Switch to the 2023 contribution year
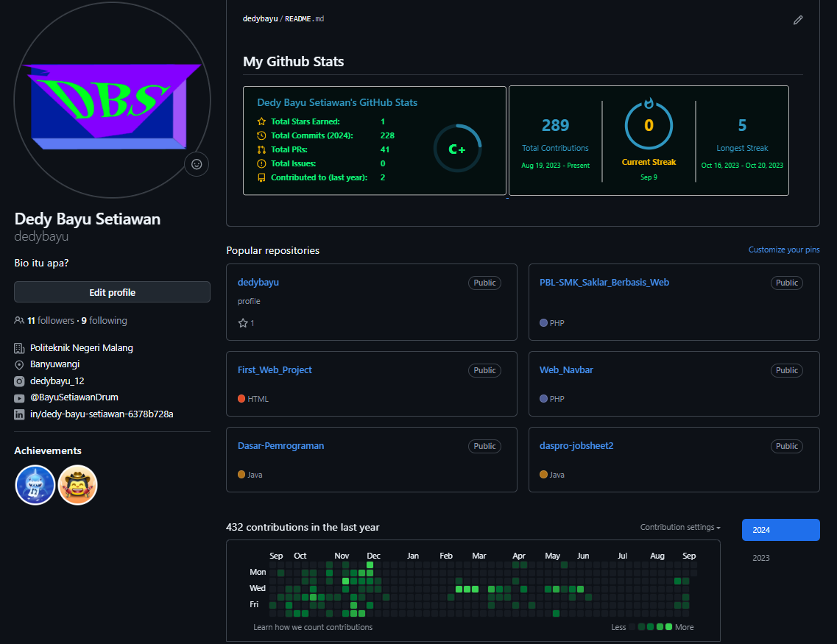The width and height of the screenshot is (837, 644). [761, 558]
